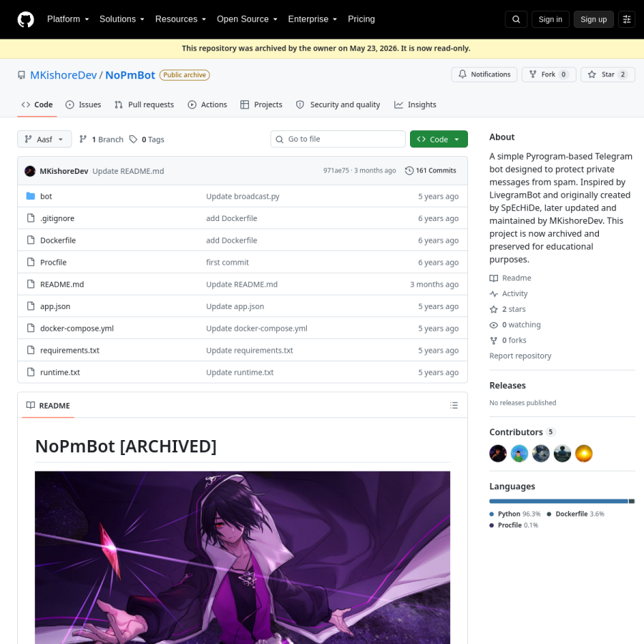The image size is (644, 644).
Task: Open the MKishoreDev owner link
Action: click(63, 75)
